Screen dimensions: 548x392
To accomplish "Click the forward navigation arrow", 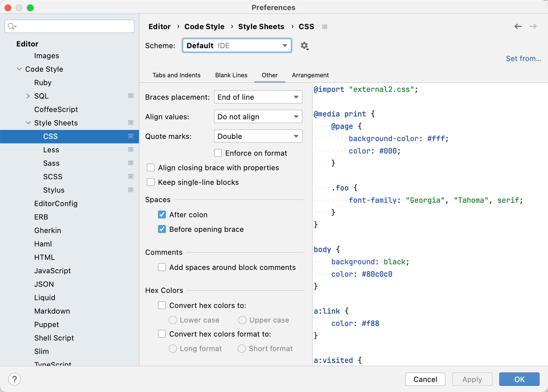I will 533,26.
